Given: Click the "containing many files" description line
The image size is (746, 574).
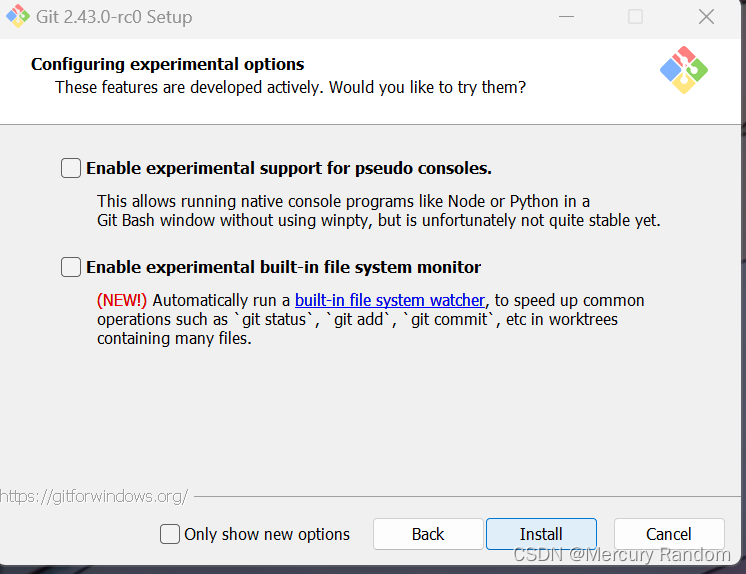Looking at the screenshot, I should [x=174, y=338].
